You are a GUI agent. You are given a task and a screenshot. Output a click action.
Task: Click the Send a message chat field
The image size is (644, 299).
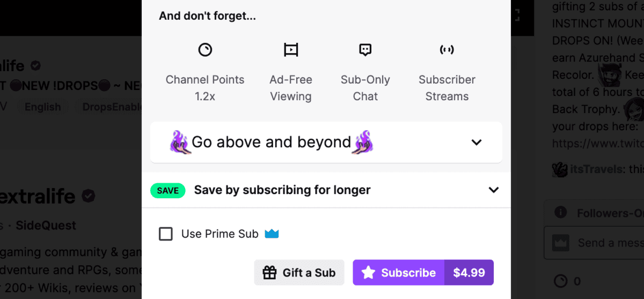click(594, 243)
